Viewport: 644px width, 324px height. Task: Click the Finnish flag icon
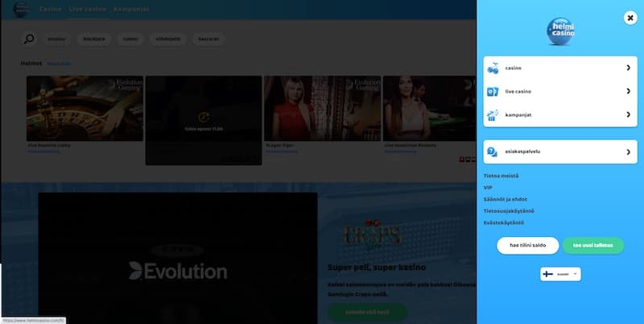point(548,274)
